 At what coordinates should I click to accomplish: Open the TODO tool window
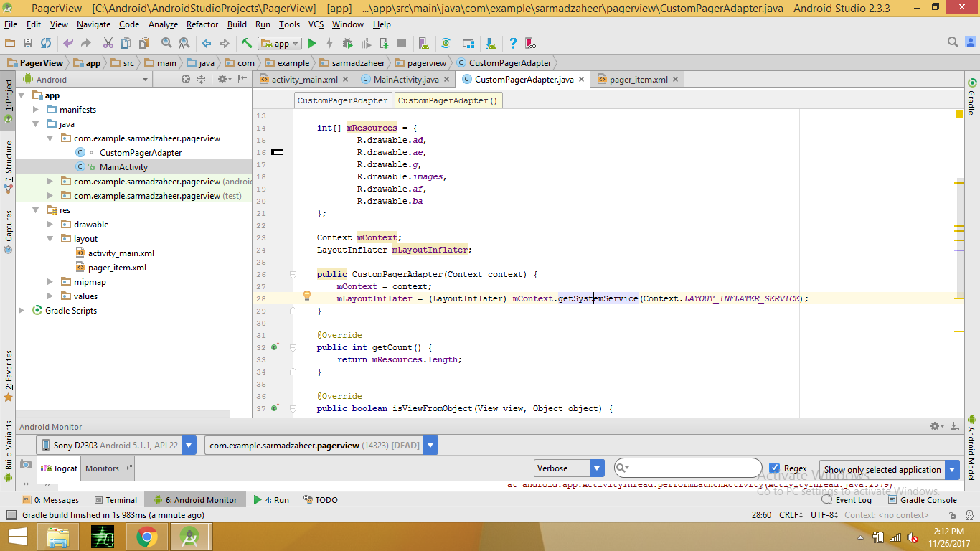pyautogui.click(x=321, y=500)
